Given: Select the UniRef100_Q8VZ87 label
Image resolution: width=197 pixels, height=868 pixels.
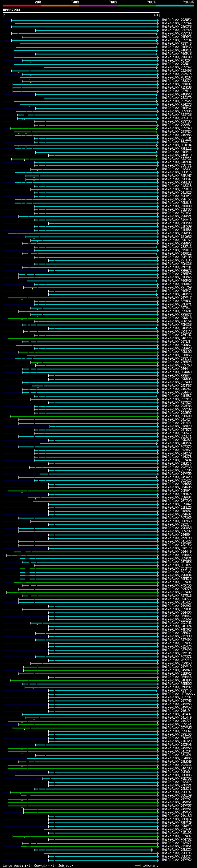Looking at the screenshot, I should pyautogui.click(x=176, y=531).
